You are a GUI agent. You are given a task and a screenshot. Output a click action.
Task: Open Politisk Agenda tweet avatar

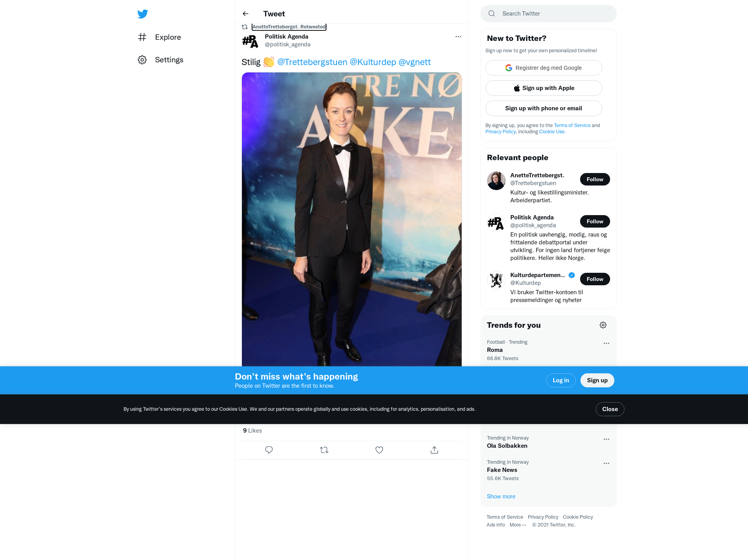click(x=250, y=41)
